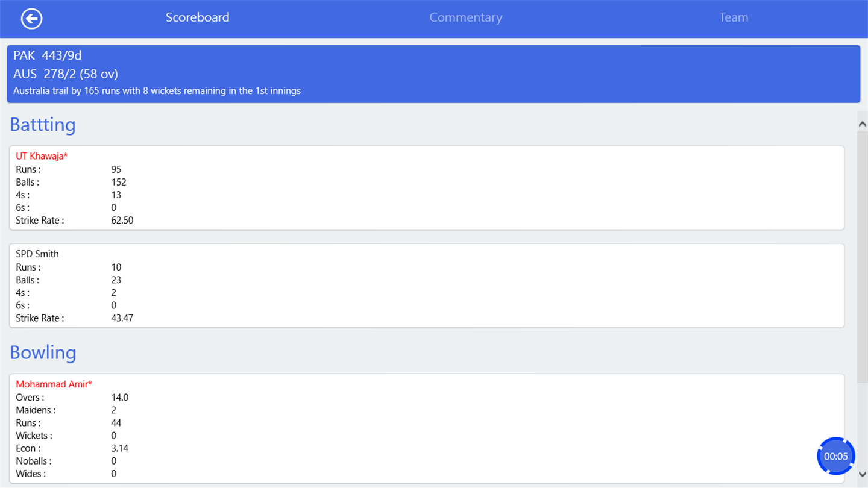Click the Bowling section heading
The height and width of the screenshot is (488, 868).
(x=43, y=352)
